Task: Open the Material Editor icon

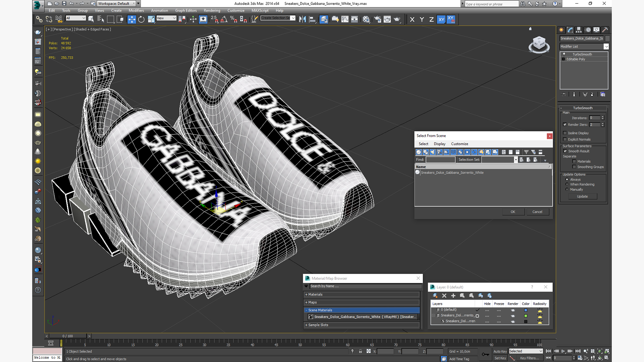Action: click(366, 19)
